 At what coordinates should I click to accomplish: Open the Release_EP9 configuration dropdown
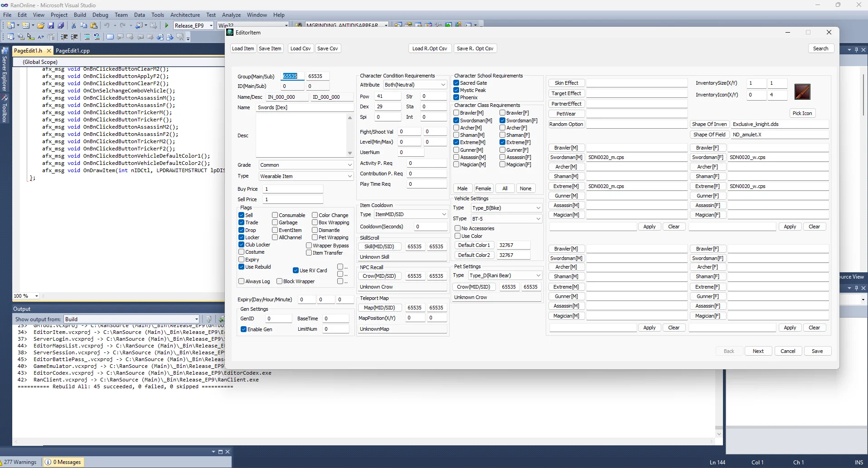click(194, 26)
